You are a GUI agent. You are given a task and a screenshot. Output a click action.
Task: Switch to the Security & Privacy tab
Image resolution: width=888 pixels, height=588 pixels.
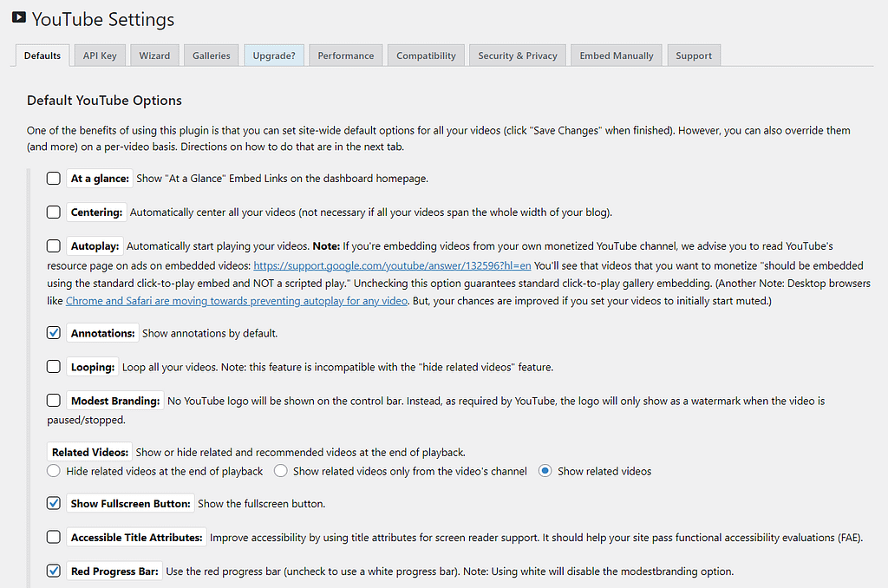(517, 55)
